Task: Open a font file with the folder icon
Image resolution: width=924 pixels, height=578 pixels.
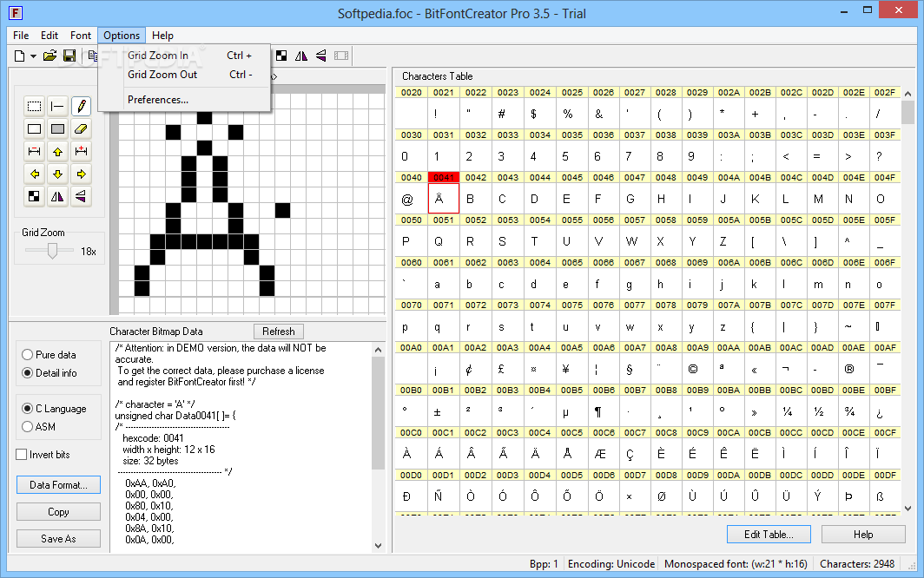Action: point(50,56)
